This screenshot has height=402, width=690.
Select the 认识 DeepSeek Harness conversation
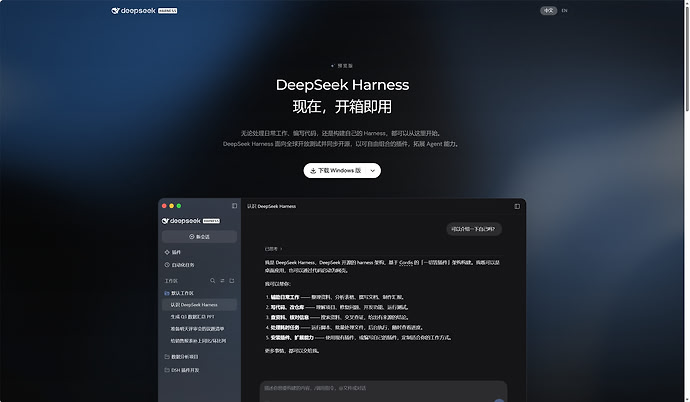(199, 305)
